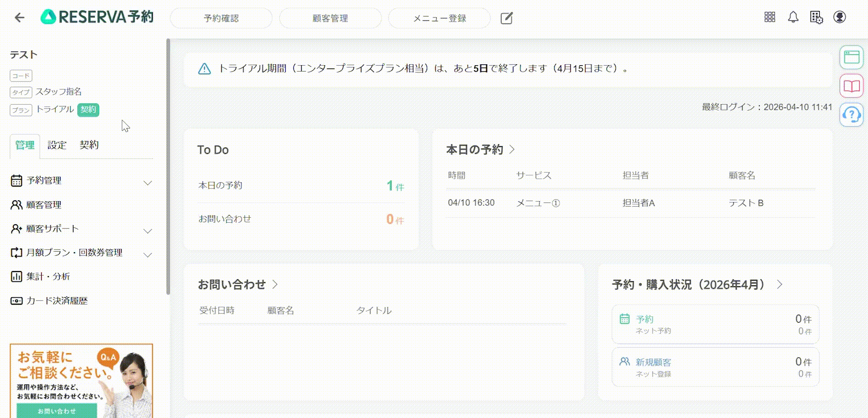
Task: Click the 予約確認 shortcut button
Action: point(221,18)
